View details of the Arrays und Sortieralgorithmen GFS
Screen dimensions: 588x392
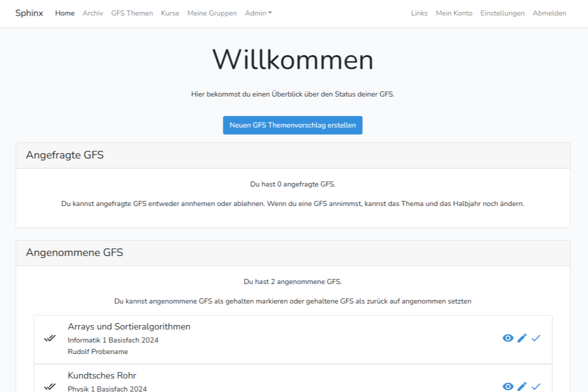click(508, 338)
